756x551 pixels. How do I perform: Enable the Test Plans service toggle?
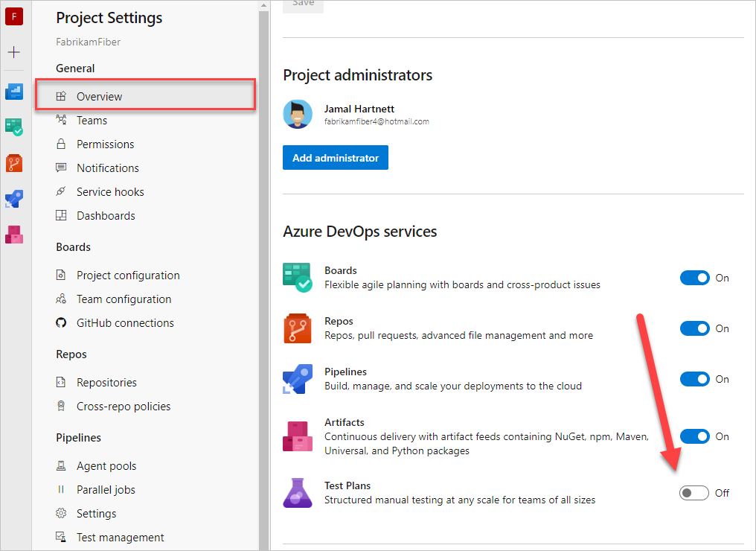tap(694, 493)
